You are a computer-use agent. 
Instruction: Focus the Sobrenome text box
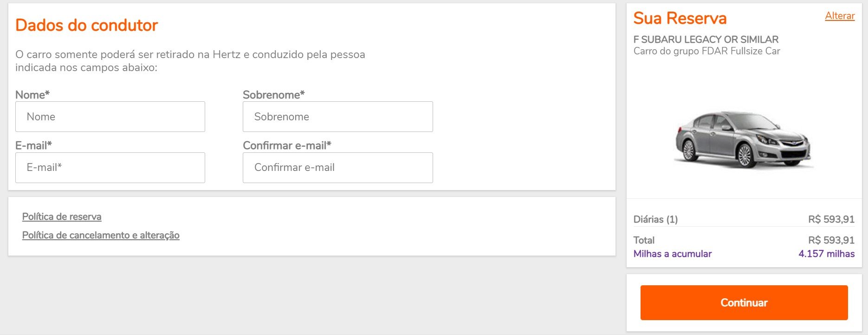pyautogui.click(x=337, y=117)
